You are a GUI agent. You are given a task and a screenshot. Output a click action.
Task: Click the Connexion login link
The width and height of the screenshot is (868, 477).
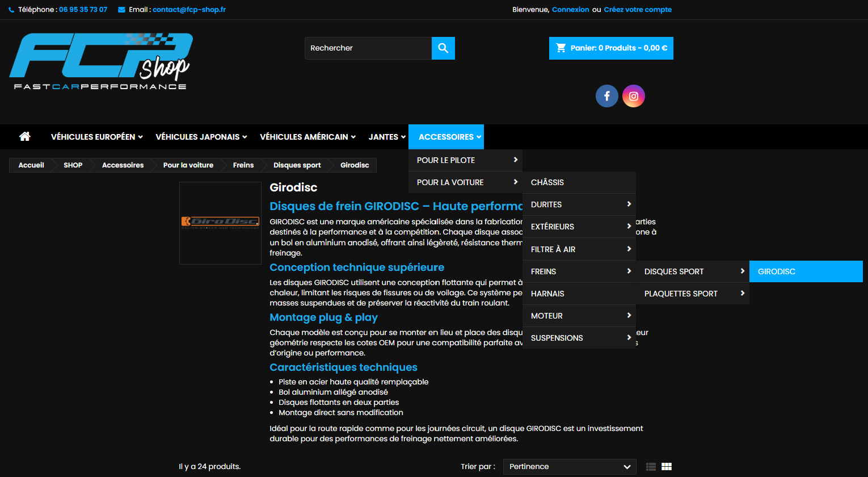coord(570,10)
